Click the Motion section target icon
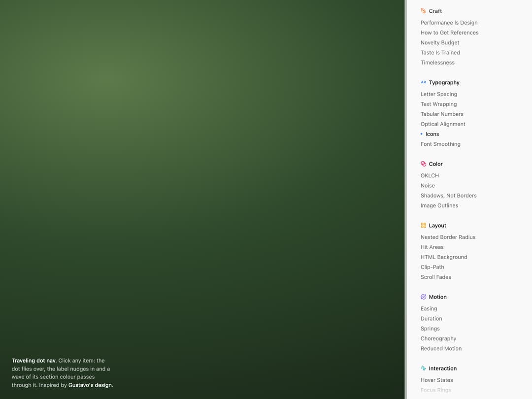This screenshot has width=532, height=399. pos(424,297)
